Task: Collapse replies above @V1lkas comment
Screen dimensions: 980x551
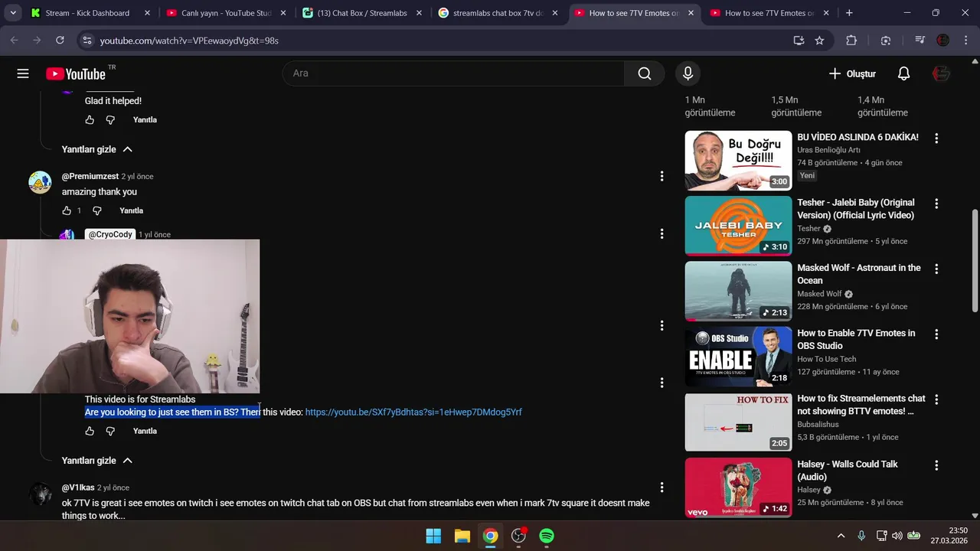Action: 97,461
